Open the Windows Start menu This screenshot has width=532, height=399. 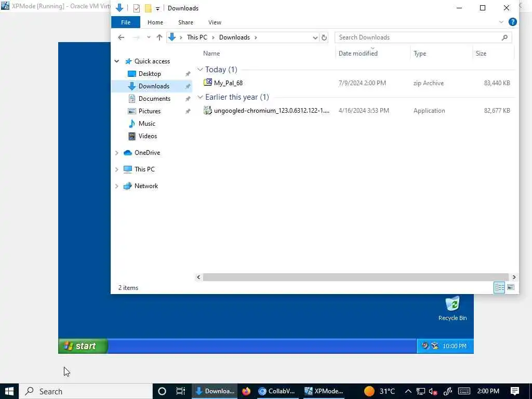click(x=9, y=391)
